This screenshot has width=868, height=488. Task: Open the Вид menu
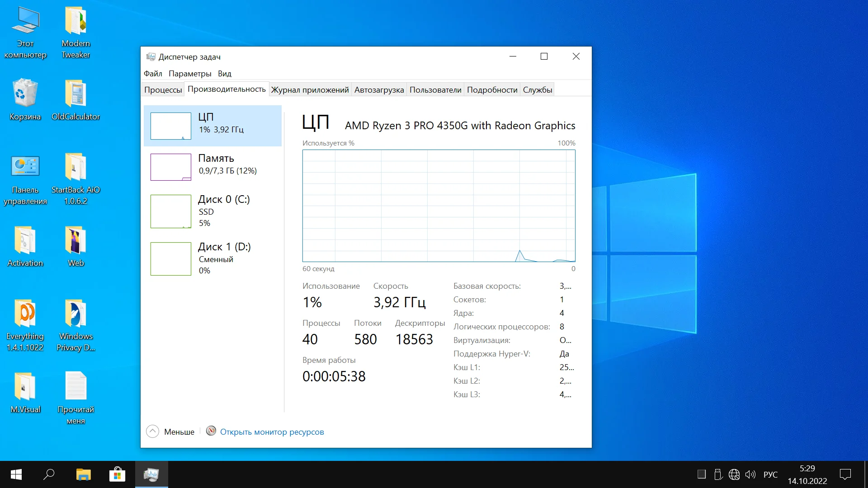point(224,74)
